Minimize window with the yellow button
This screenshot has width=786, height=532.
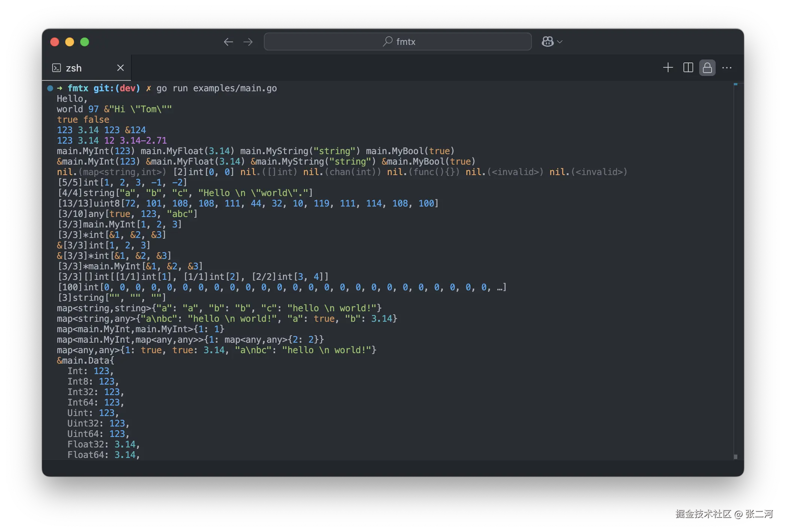(70, 42)
